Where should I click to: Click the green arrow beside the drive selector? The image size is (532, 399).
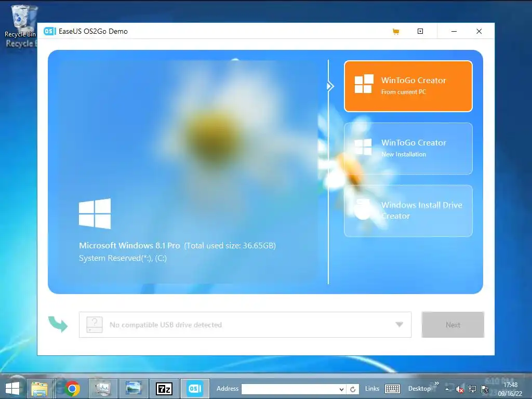pyautogui.click(x=58, y=324)
